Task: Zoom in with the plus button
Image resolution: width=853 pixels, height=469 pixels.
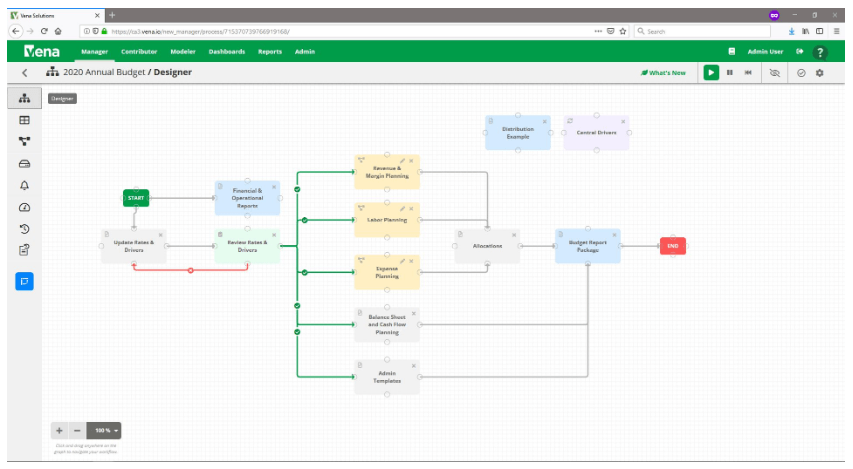Action: click(59, 430)
